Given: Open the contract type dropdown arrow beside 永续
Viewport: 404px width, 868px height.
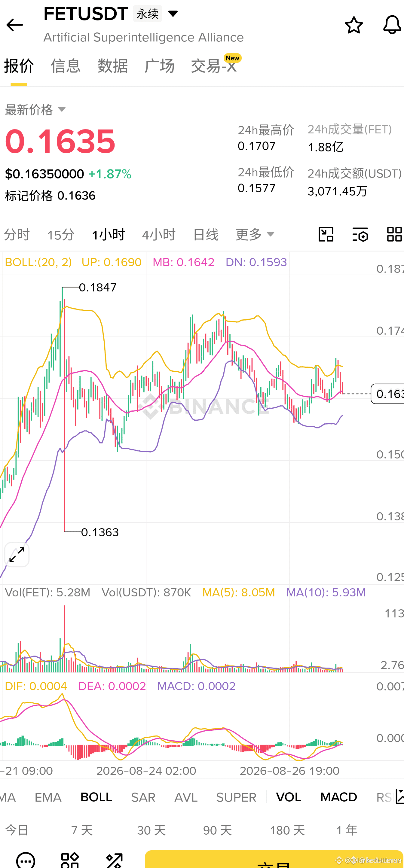Looking at the screenshot, I should (173, 14).
